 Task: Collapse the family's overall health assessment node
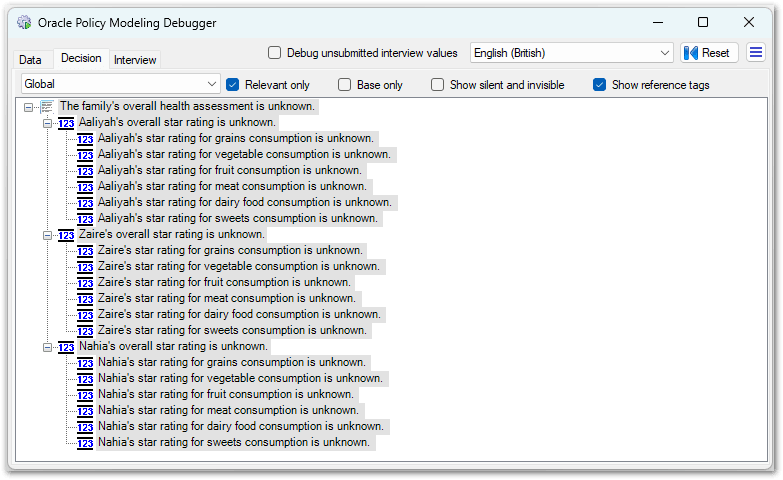(28, 107)
